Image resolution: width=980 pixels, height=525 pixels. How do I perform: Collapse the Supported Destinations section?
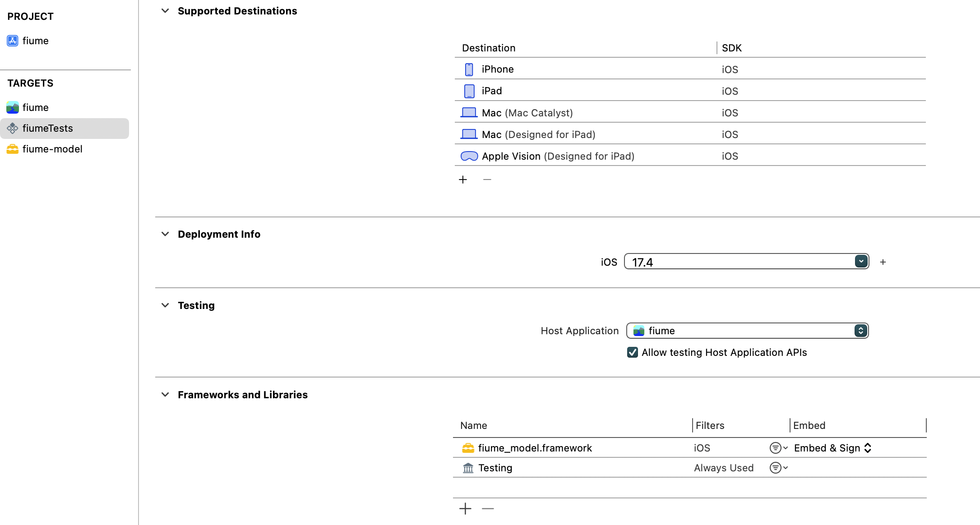point(165,11)
